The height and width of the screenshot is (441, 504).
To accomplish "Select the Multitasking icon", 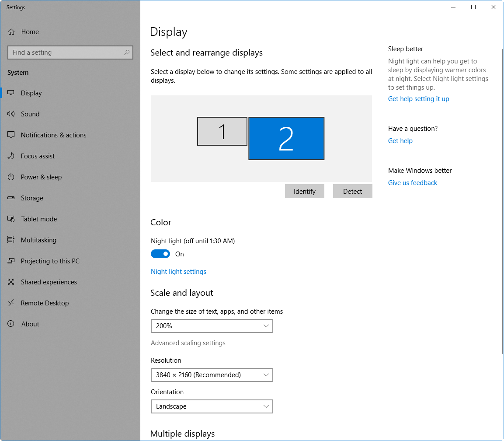I will 11,240.
